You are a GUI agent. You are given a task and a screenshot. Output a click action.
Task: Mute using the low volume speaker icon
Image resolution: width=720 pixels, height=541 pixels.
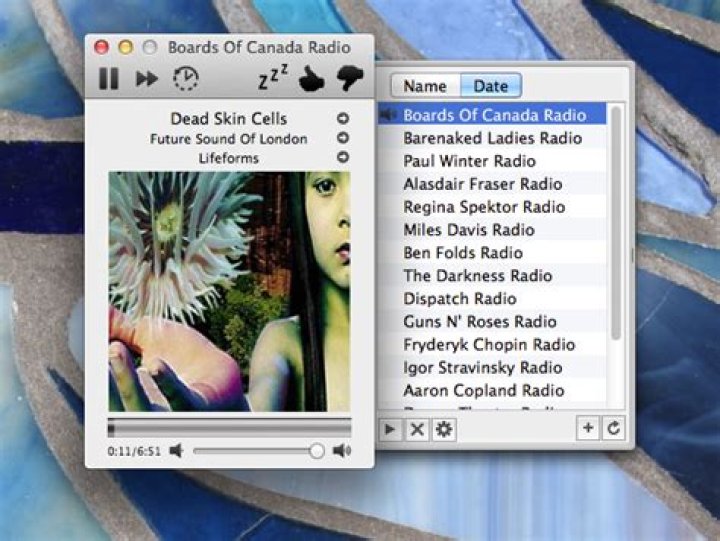(176, 451)
